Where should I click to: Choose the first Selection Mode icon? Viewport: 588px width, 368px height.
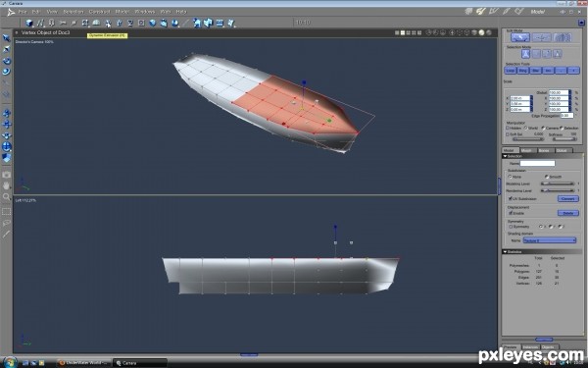pos(525,54)
